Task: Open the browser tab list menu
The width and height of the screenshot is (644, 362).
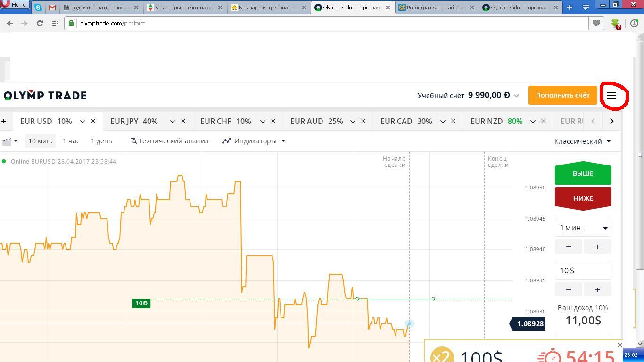Action: [x=586, y=8]
